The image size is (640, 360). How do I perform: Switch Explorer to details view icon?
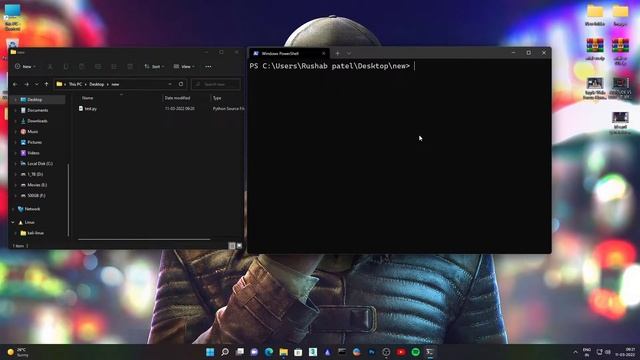pos(232,246)
